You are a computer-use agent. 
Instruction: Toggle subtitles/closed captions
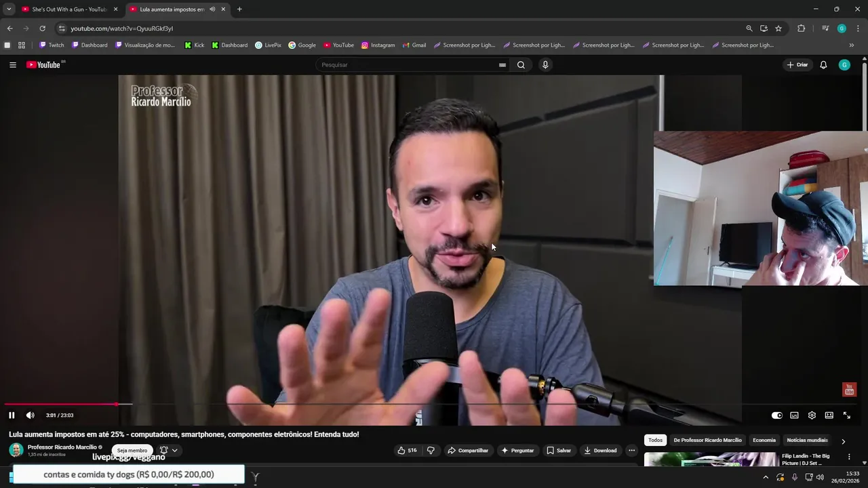pos(794,415)
